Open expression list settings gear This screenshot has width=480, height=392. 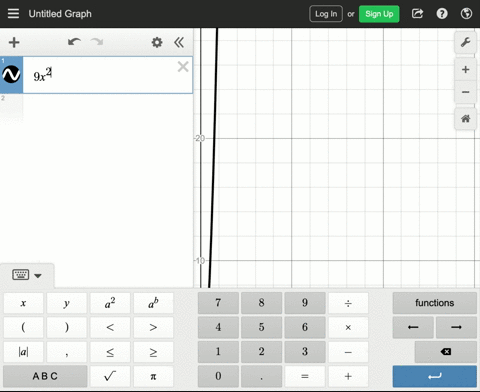[x=157, y=42]
